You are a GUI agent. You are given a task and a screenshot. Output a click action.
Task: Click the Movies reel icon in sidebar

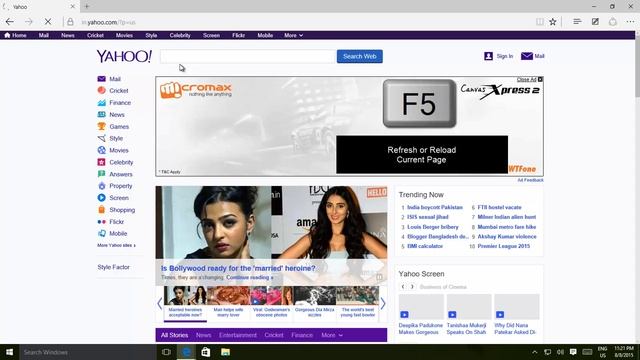(102, 150)
